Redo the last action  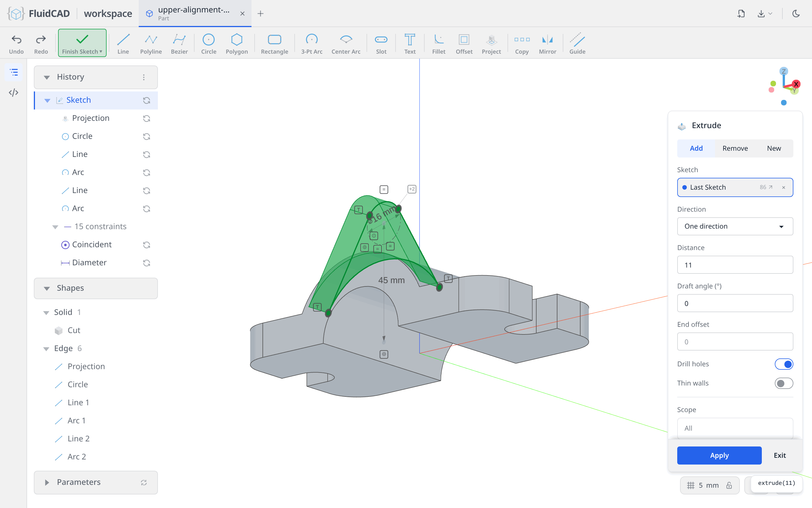pyautogui.click(x=41, y=44)
